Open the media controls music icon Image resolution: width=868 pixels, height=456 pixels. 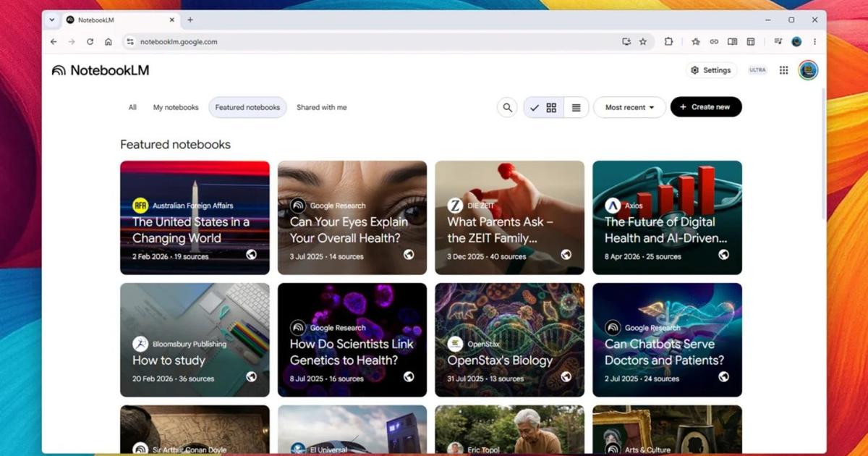778,42
